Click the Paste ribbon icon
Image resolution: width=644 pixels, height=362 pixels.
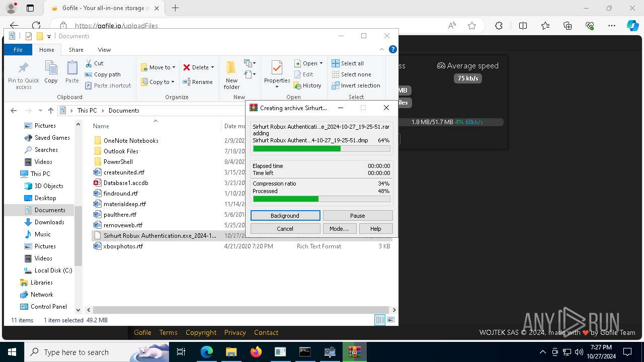coord(72,68)
